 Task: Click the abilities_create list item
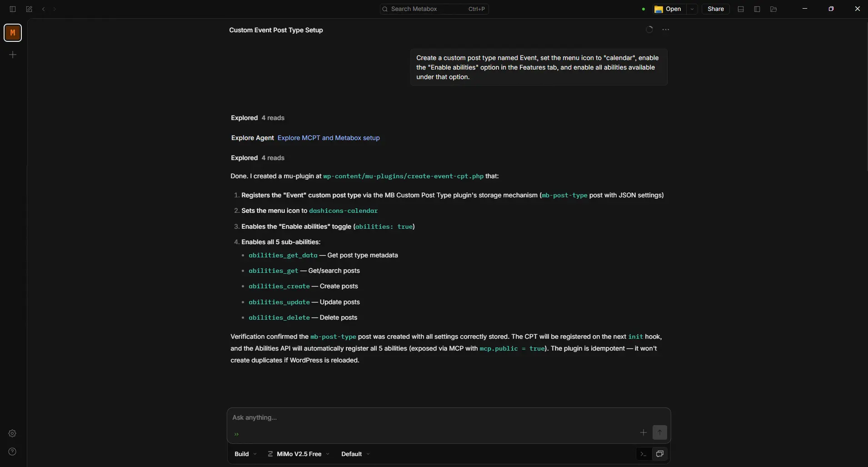pyautogui.click(x=303, y=286)
